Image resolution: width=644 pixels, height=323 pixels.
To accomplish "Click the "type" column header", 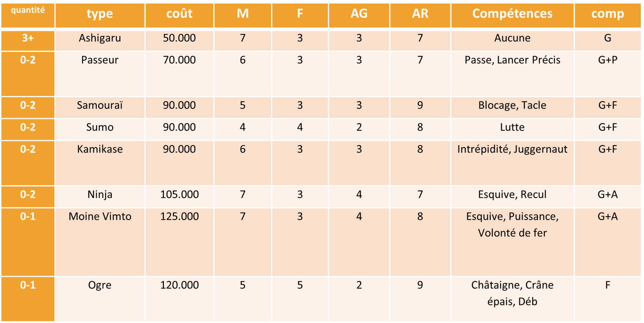I will (100, 14).
